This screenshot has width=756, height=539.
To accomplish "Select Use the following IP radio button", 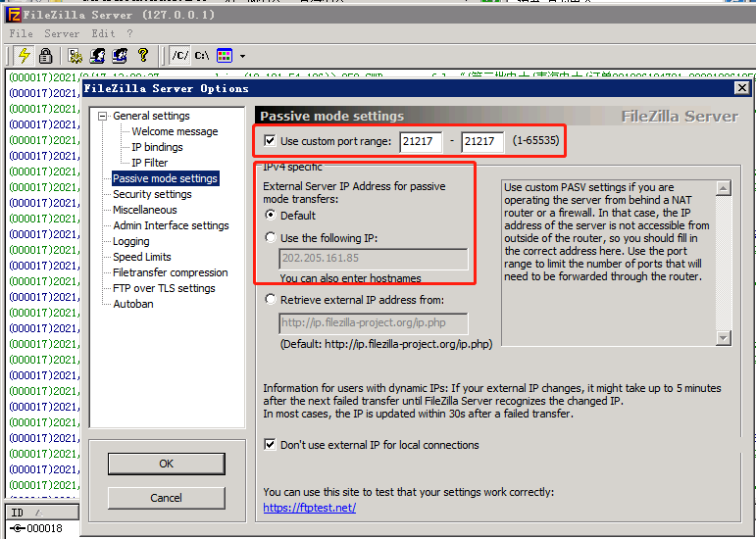I will point(271,237).
